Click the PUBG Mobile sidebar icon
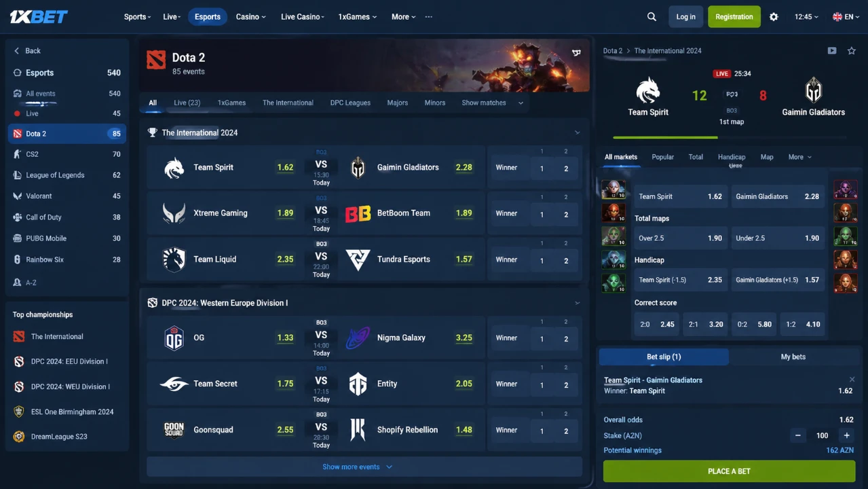 click(x=18, y=238)
